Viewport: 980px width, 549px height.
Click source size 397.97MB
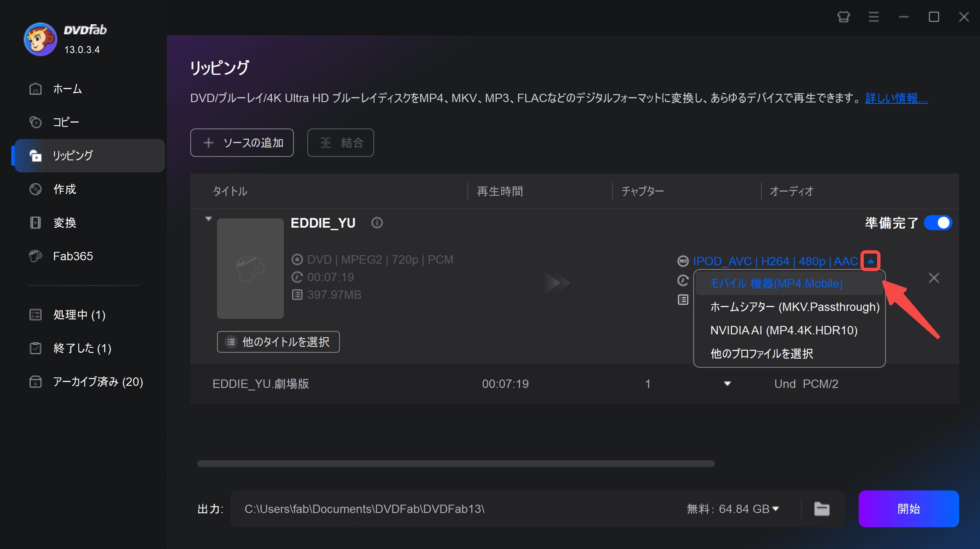click(334, 295)
